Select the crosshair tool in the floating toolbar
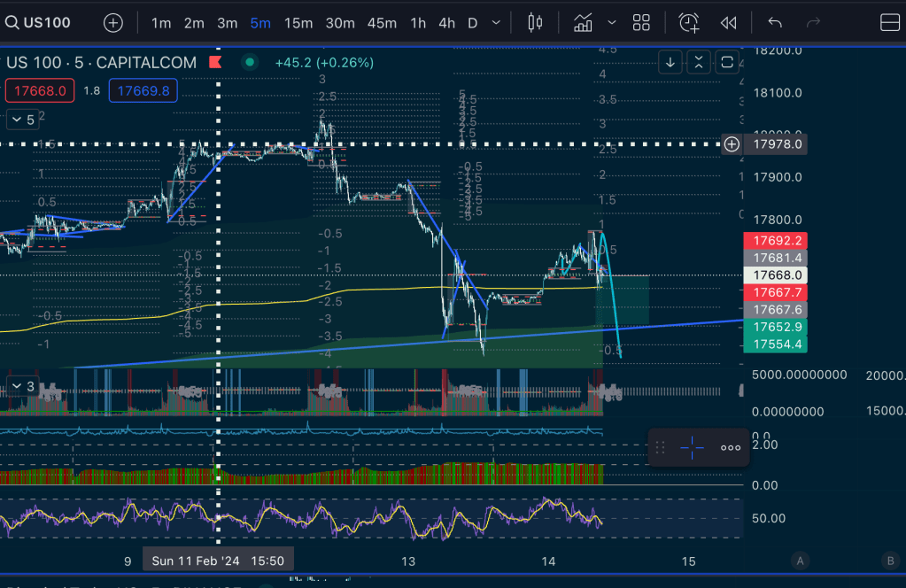906x588 pixels. 692,447
